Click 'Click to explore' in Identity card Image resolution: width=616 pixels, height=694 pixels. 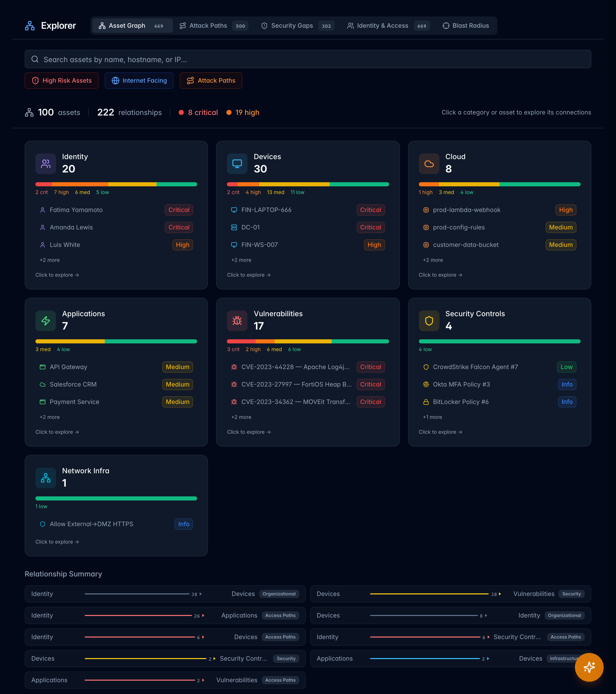[x=57, y=275]
